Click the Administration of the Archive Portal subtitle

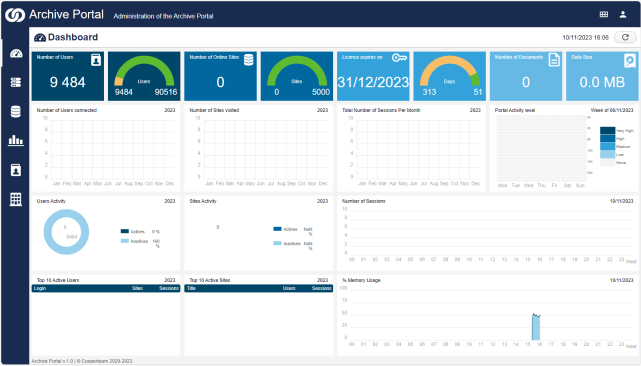click(163, 16)
